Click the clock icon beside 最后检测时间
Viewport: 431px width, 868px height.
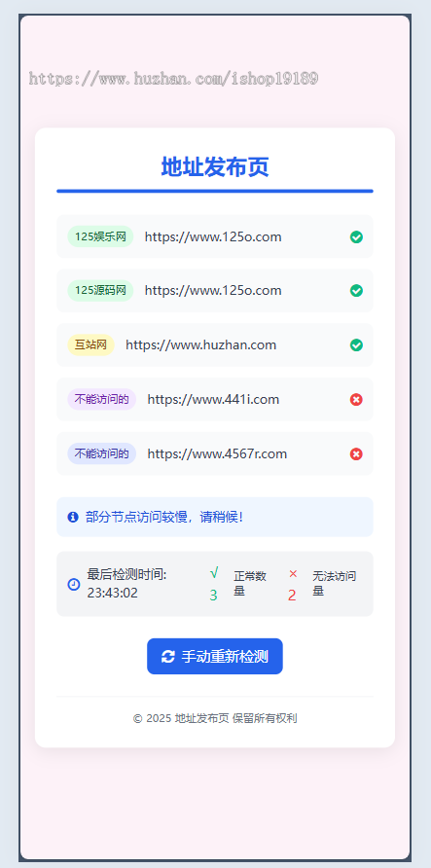point(74,584)
